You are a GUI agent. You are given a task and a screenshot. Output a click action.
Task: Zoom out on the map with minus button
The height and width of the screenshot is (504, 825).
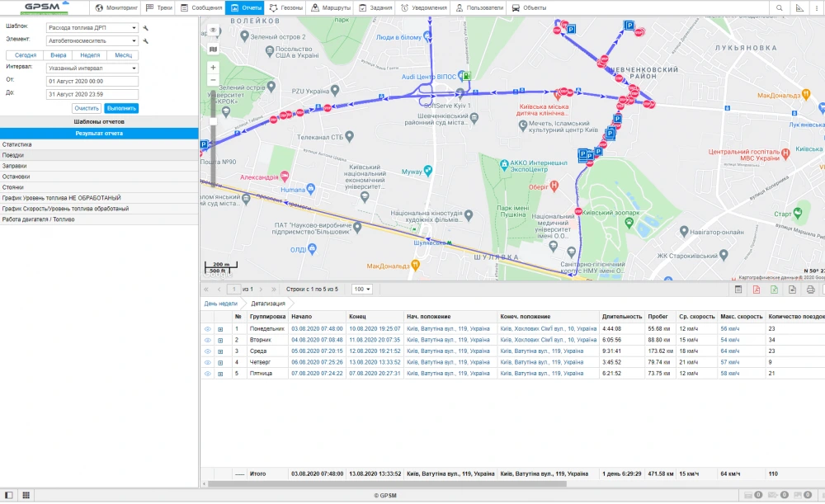(x=213, y=80)
